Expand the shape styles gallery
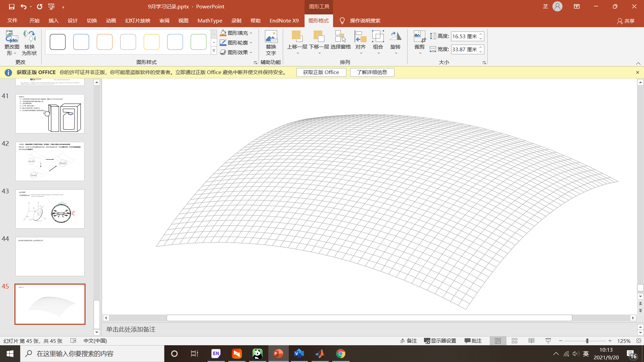Image resolution: width=644 pixels, height=362 pixels. click(x=214, y=51)
